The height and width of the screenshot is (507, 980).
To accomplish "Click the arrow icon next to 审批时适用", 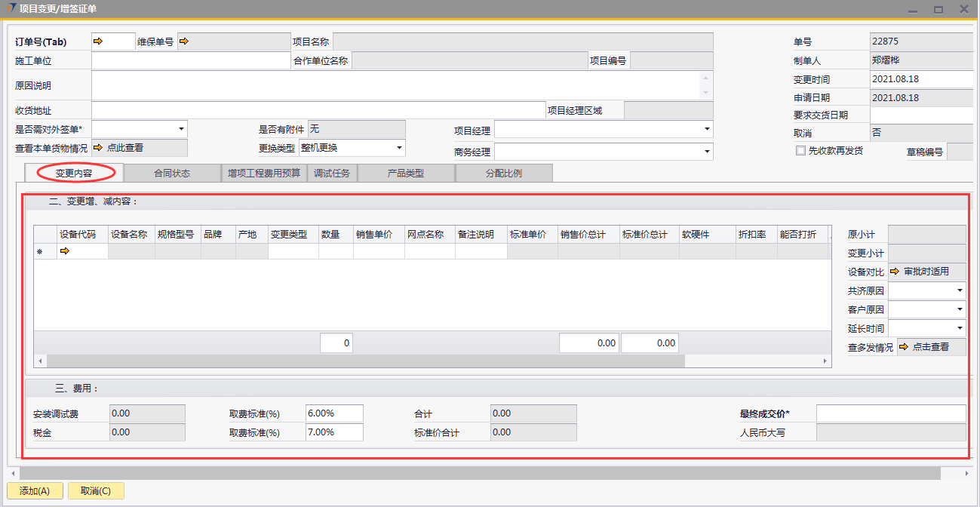I will pyautogui.click(x=895, y=272).
